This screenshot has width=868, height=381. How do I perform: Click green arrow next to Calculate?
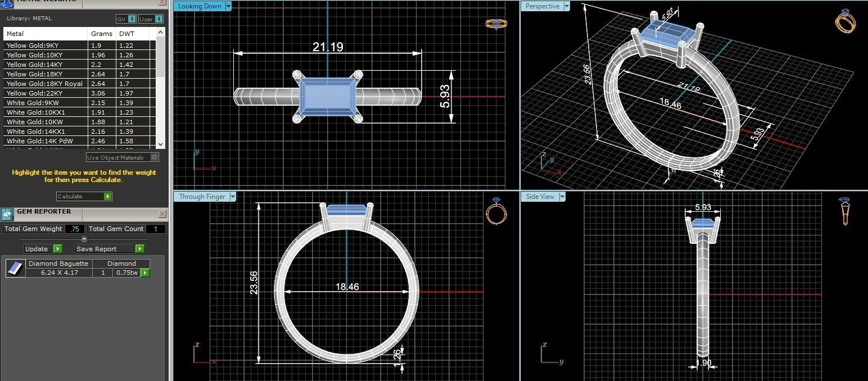(x=108, y=196)
